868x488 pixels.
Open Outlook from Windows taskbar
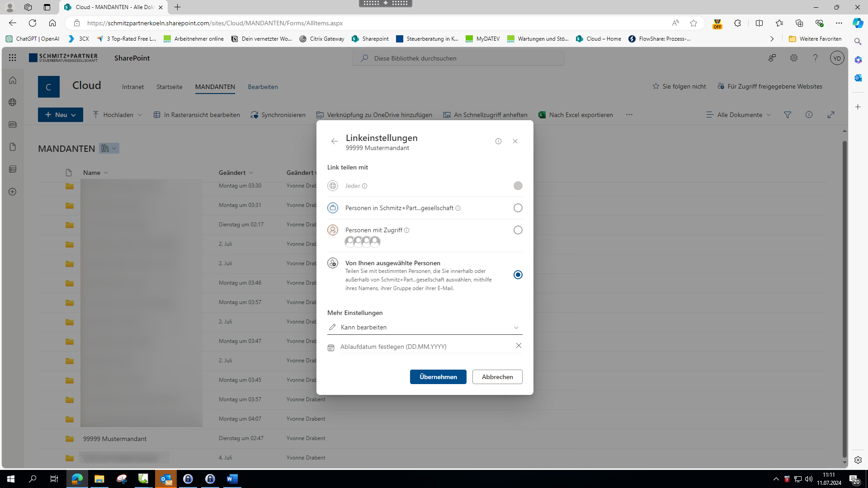[x=166, y=479]
